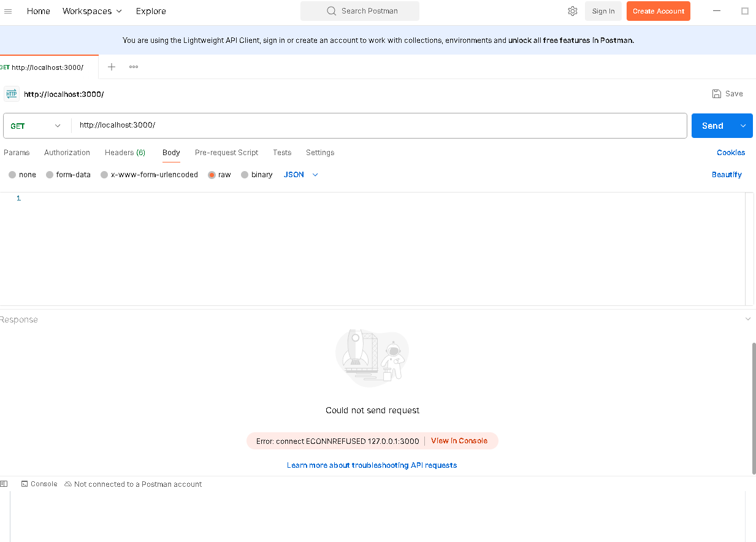Click the response panel vertical scrollbar
Image resolution: width=756 pixels, height=542 pixels.
tap(754, 408)
